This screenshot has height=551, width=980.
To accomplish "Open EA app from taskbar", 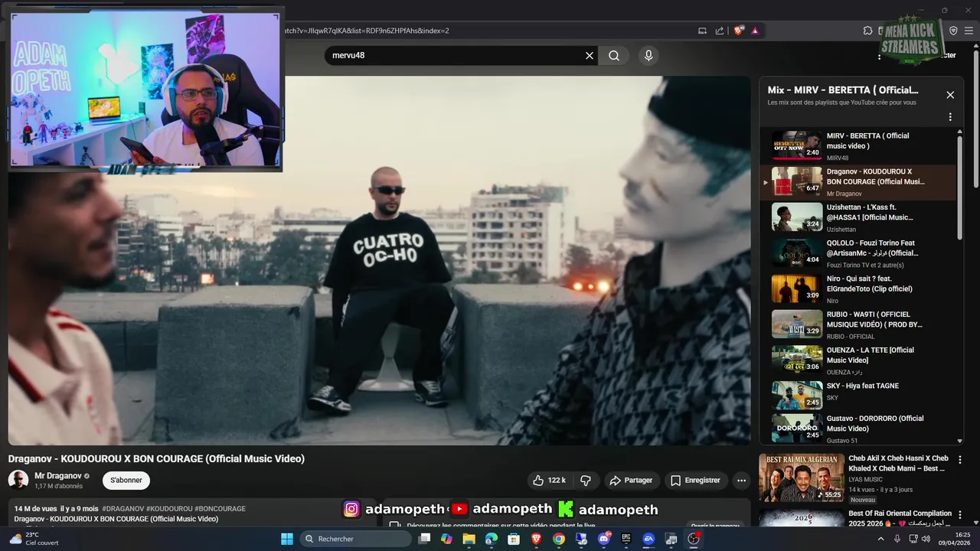I will 648,539.
